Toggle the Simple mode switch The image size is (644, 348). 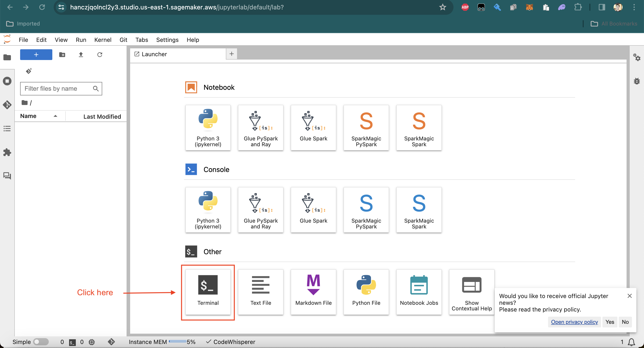(41, 342)
